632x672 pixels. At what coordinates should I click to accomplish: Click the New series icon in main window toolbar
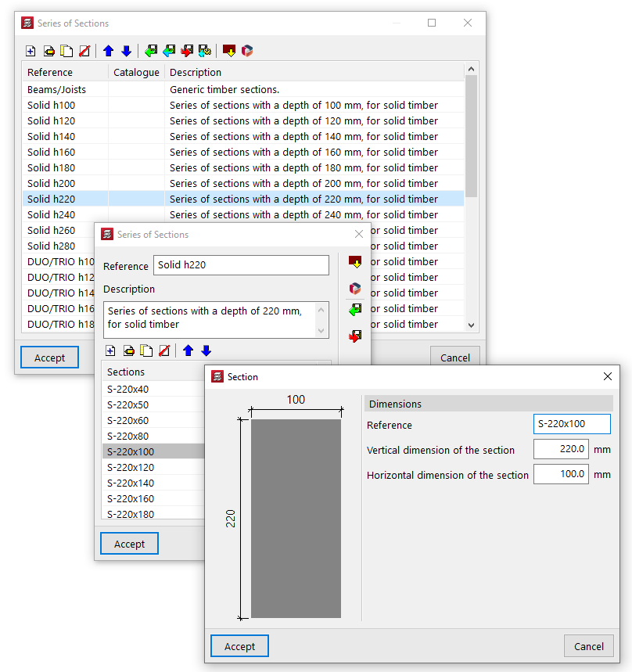[31, 51]
